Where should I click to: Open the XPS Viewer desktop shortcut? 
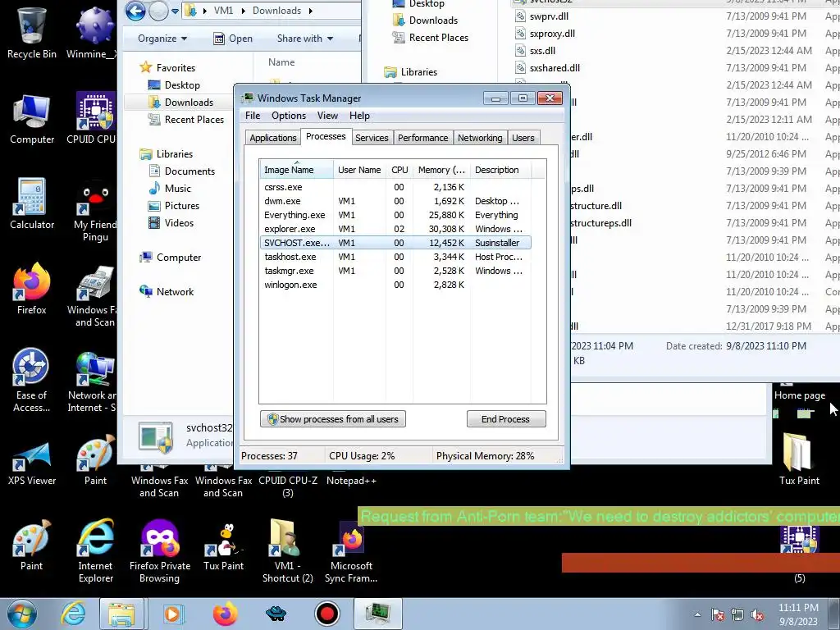32,464
